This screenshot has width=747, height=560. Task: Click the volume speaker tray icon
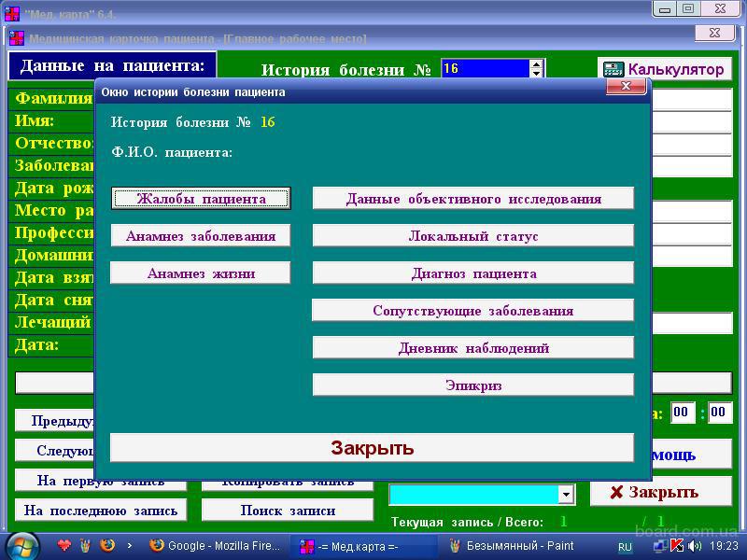[695, 545]
